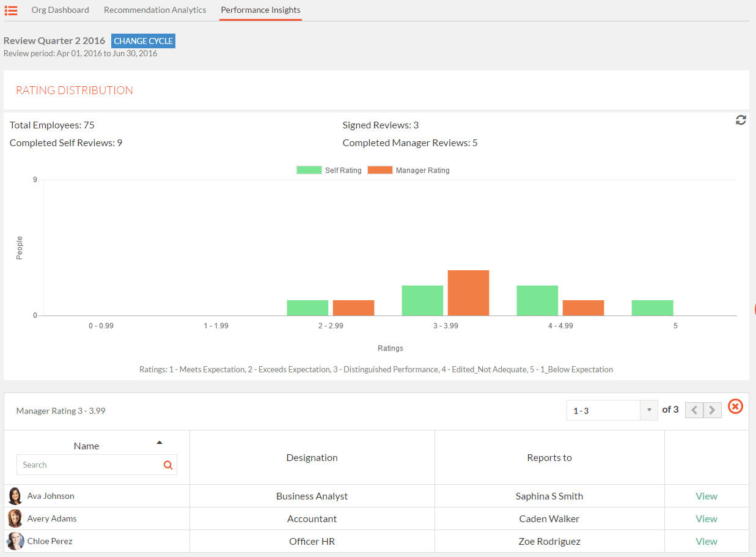The width and height of the screenshot is (756, 557).
Task: Sort by Name ascending arrow
Action: (x=160, y=442)
